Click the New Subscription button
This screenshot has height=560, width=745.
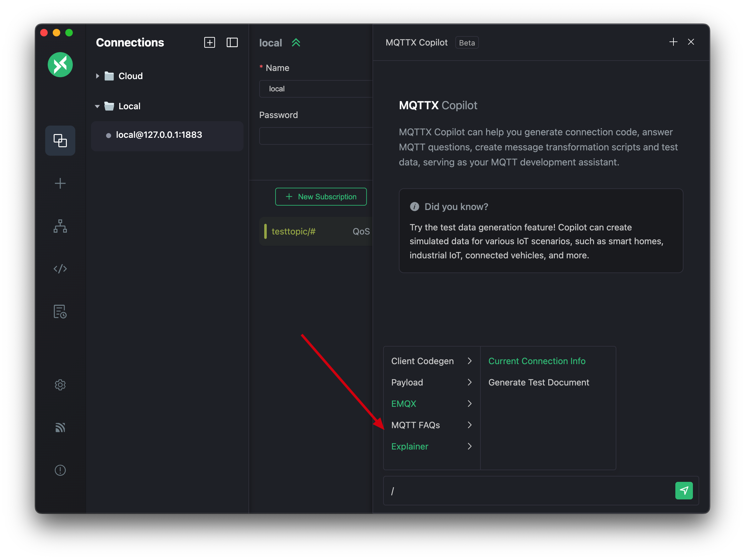(x=321, y=197)
